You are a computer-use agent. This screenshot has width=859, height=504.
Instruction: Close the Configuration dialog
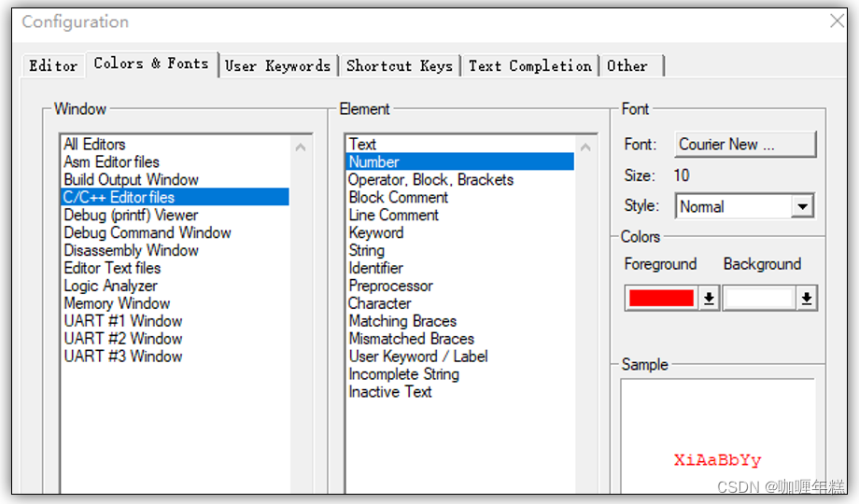pos(838,21)
